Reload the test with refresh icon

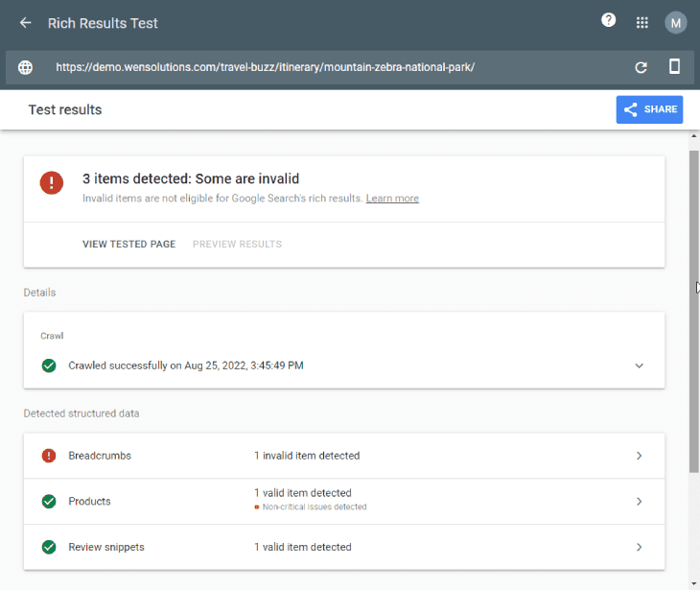(642, 67)
